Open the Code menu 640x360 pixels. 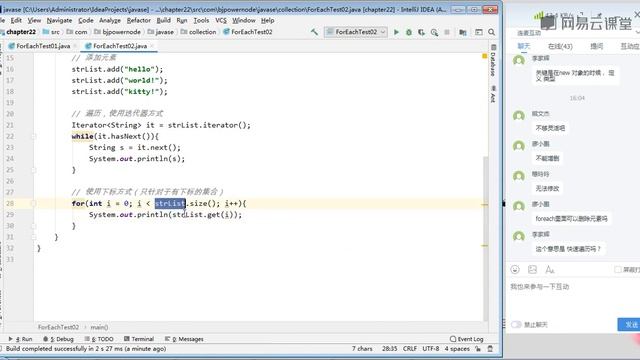click(86, 20)
